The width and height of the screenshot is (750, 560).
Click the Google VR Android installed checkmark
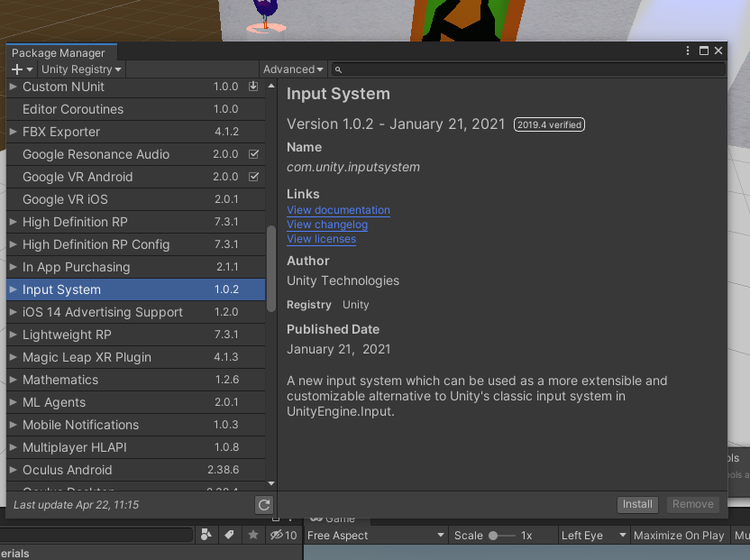pos(253,177)
